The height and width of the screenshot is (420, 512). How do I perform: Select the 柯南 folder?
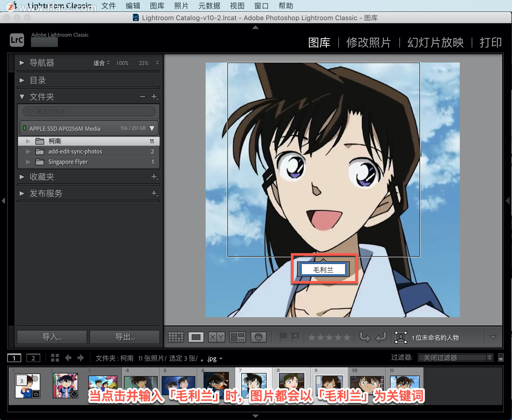89,141
